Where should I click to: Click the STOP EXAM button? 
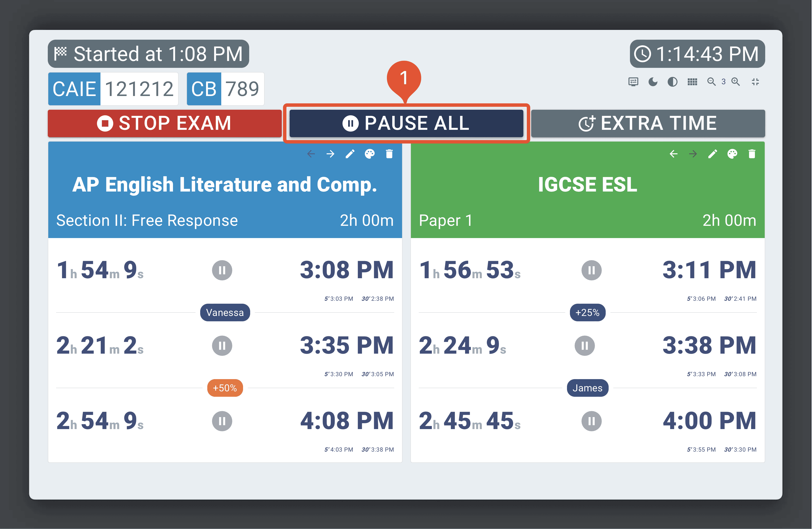[165, 123]
